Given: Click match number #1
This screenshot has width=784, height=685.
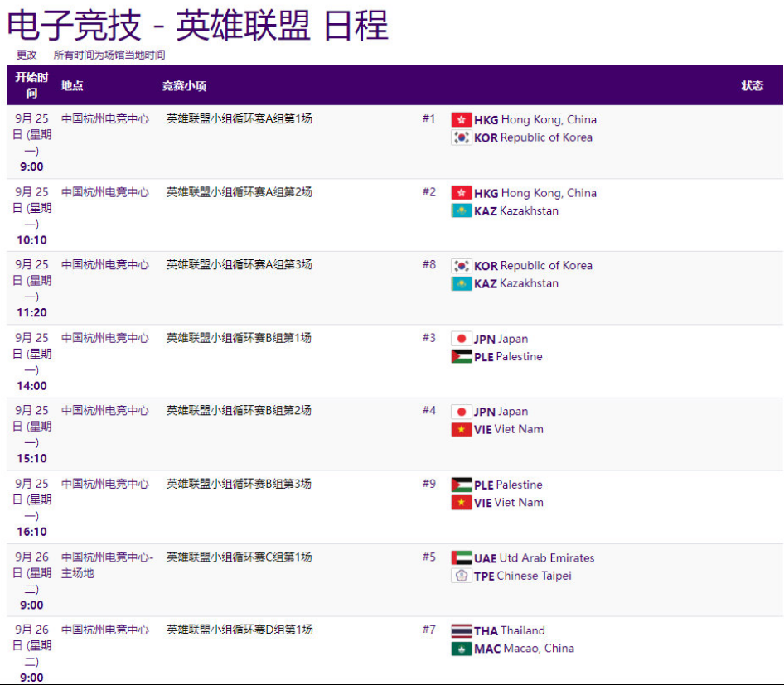Looking at the screenshot, I should click(429, 119).
